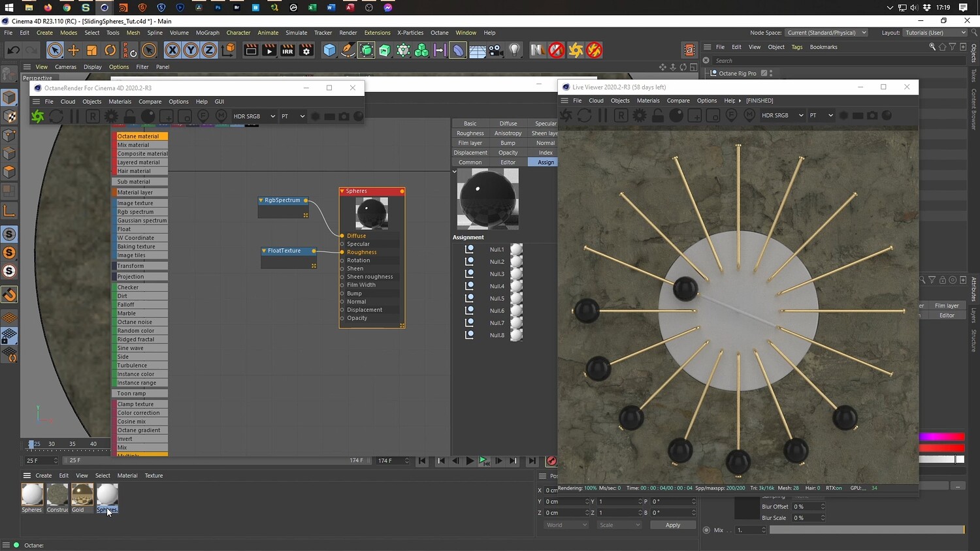Click Live Viewer camera snapshot icon
The height and width of the screenshot is (551, 980).
872,116
